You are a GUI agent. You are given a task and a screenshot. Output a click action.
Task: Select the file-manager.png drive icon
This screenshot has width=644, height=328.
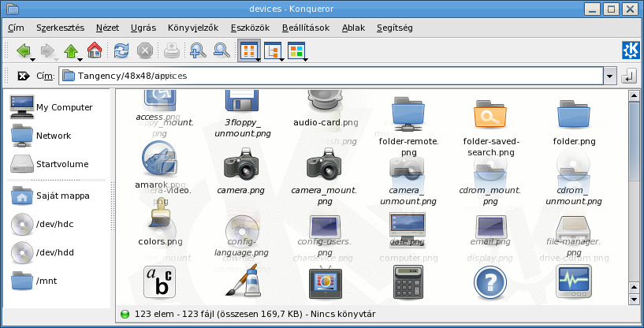point(574,230)
